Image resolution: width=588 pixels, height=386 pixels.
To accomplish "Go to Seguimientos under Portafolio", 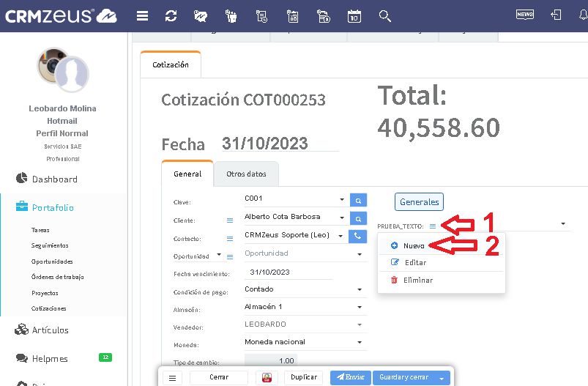I will pos(50,245).
